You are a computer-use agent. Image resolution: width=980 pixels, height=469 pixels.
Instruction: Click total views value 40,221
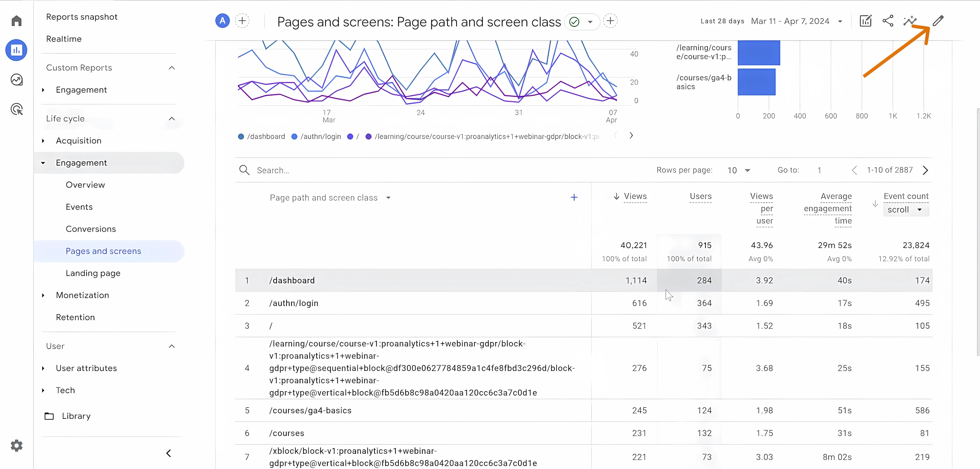coord(634,245)
